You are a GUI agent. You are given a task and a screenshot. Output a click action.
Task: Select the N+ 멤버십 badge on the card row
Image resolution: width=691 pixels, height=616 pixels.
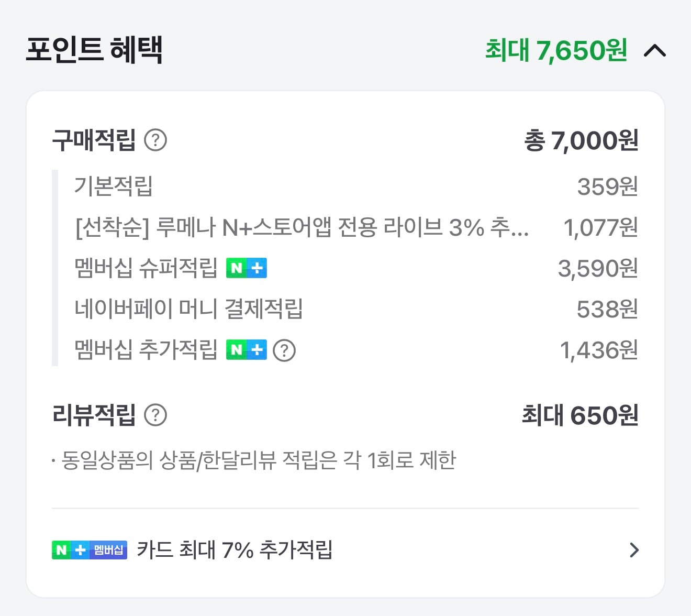click(88, 550)
